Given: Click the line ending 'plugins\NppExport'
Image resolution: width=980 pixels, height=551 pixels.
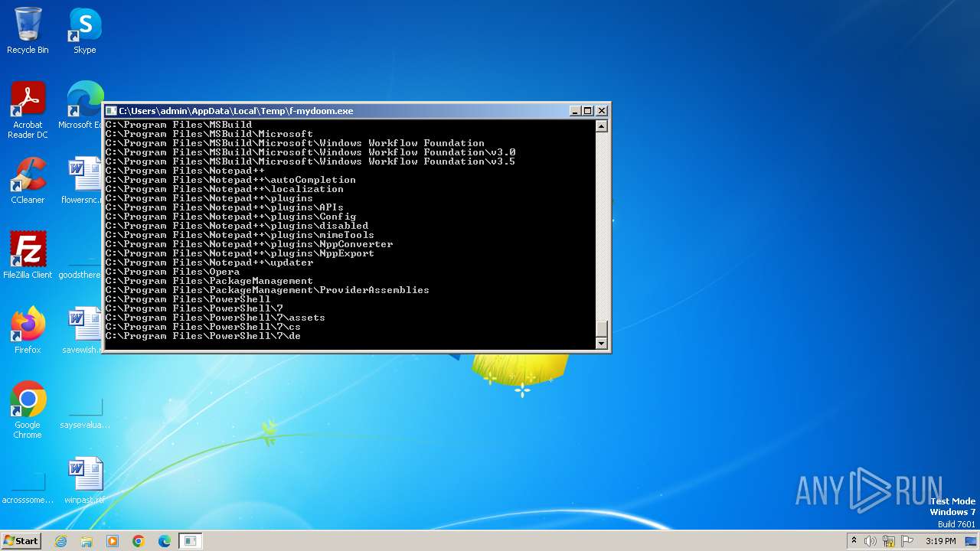Looking at the screenshot, I should [x=240, y=253].
